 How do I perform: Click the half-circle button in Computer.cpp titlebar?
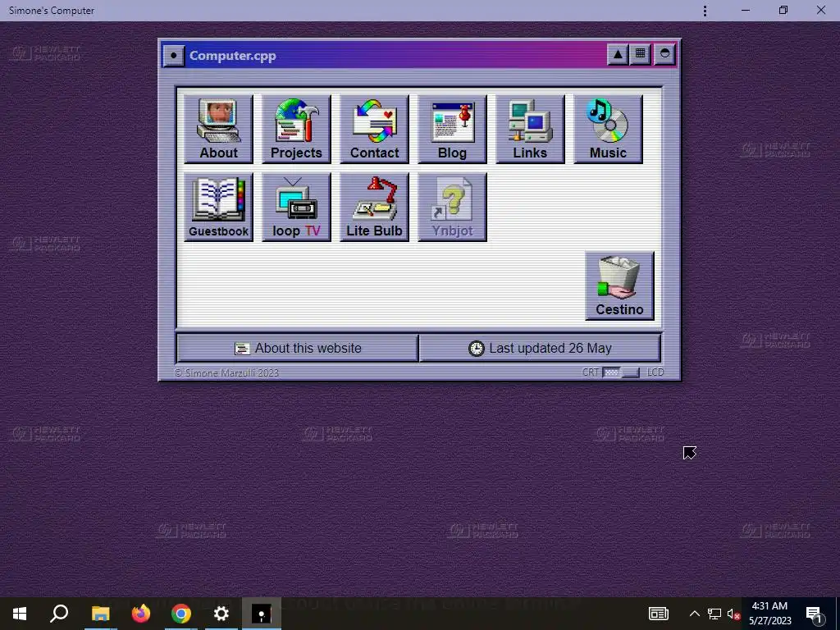pyautogui.click(x=664, y=54)
